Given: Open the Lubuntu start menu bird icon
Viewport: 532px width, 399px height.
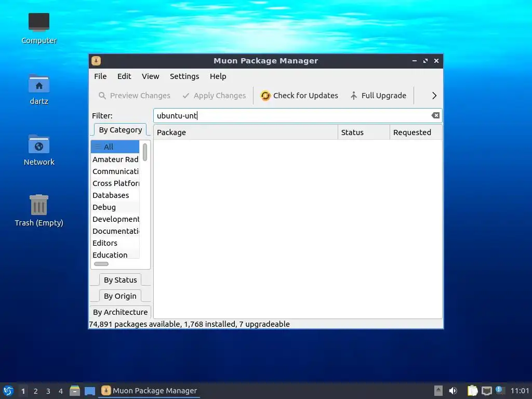Looking at the screenshot, I should (x=8, y=391).
